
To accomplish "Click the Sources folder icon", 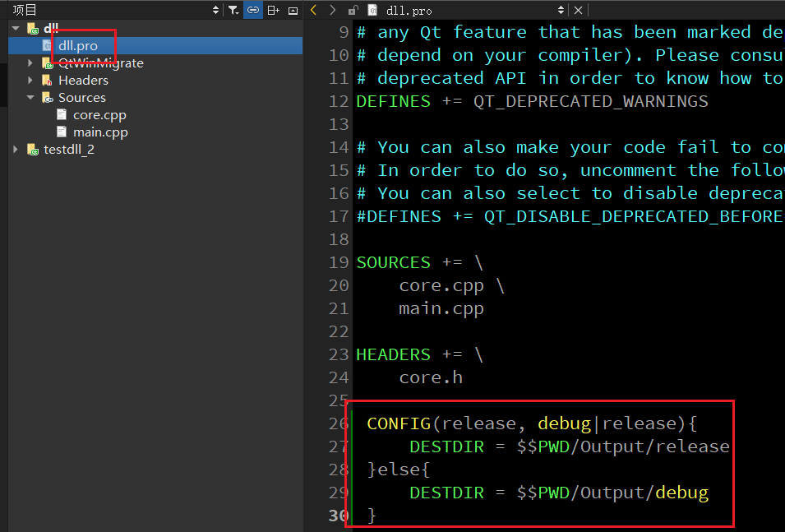I will click(x=48, y=98).
